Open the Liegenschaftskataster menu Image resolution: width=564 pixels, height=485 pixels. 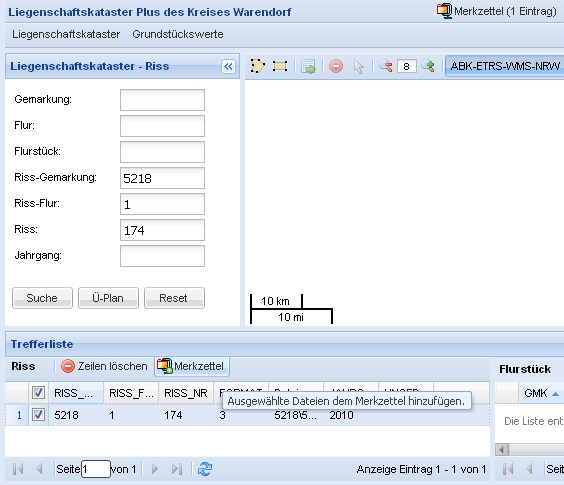coord(66,34)
